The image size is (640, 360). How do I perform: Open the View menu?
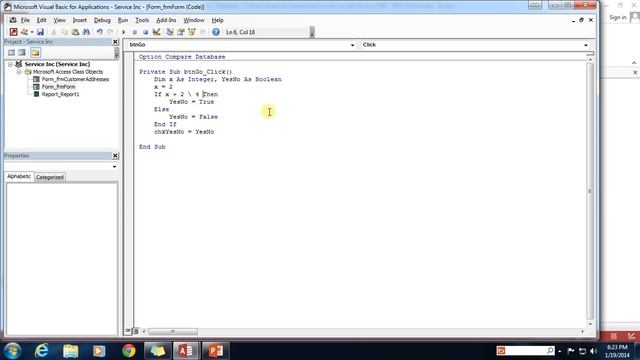coord(59,20)
